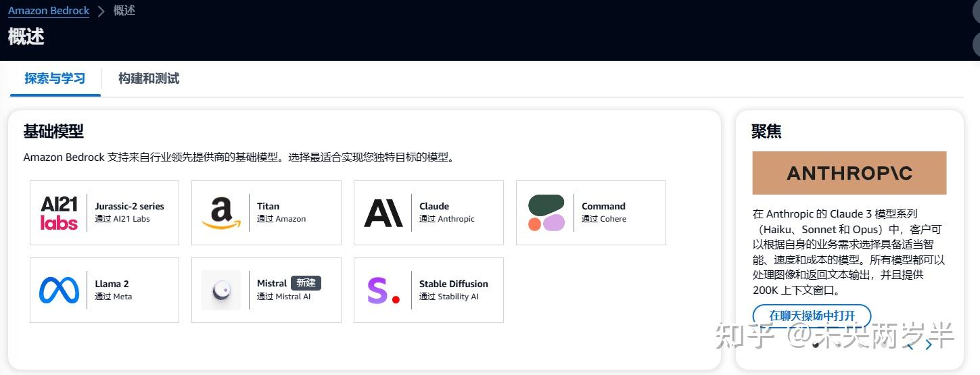Viewport: 980px width, 375px height.
Task: Click the Anthropic Claude logo icon
Action: tap(383, 213)
